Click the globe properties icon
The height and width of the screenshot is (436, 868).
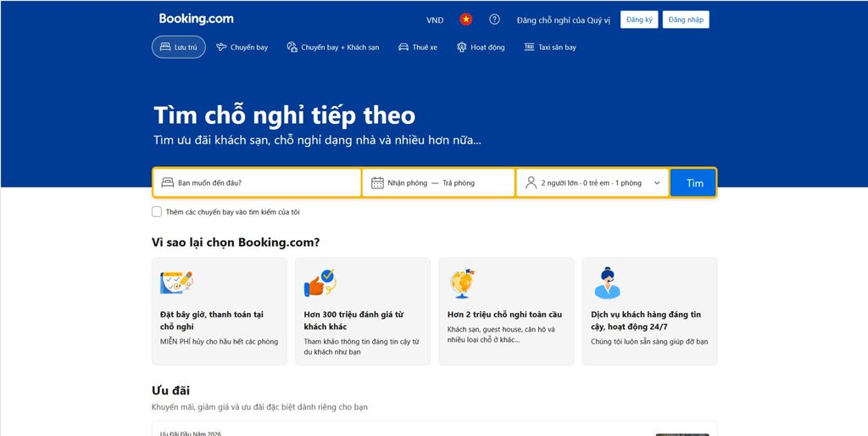pyautogui.click(x=463, y=282)
